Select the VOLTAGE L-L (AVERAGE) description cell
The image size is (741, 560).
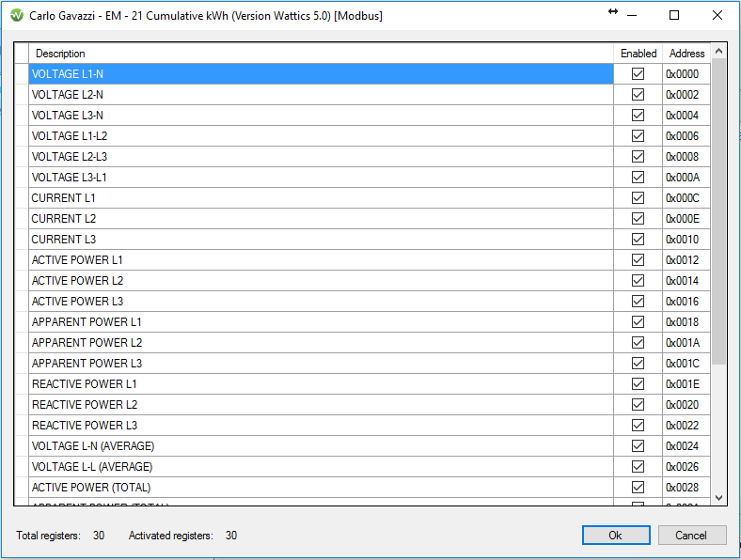click(x=322, y=466)
